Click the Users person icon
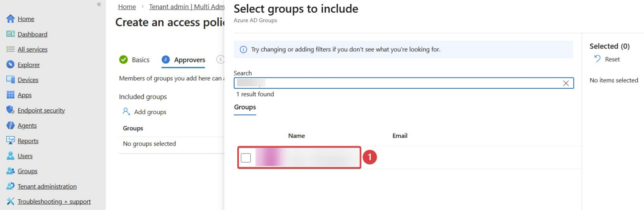This screenshot has height=210, width=644. [x=11, y=156]
